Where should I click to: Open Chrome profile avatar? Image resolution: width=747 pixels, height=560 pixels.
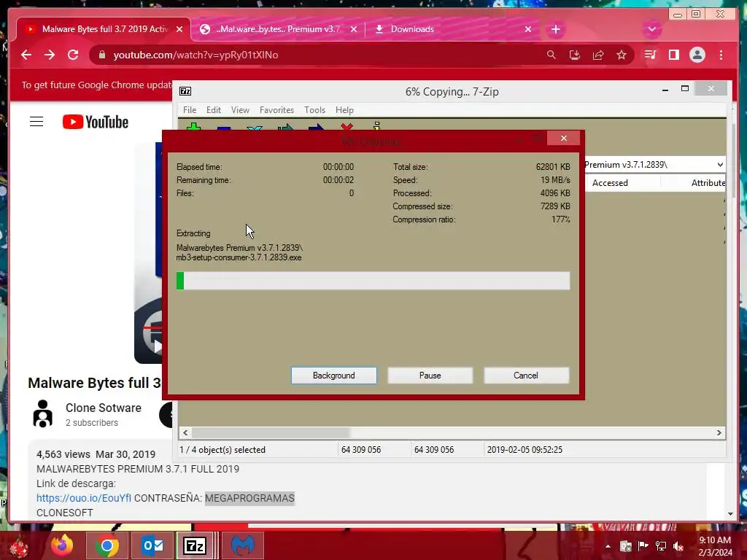click(x=697, y=55)
